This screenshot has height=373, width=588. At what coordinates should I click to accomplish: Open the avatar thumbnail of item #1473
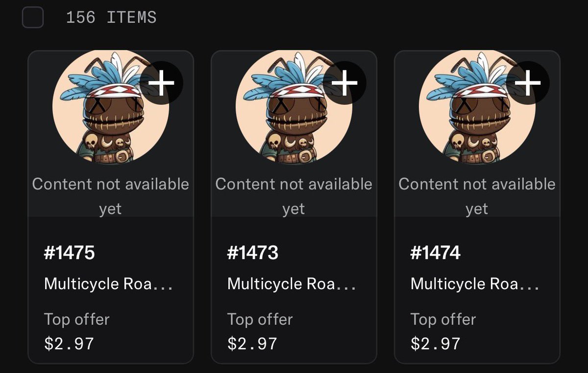point(294,107)
